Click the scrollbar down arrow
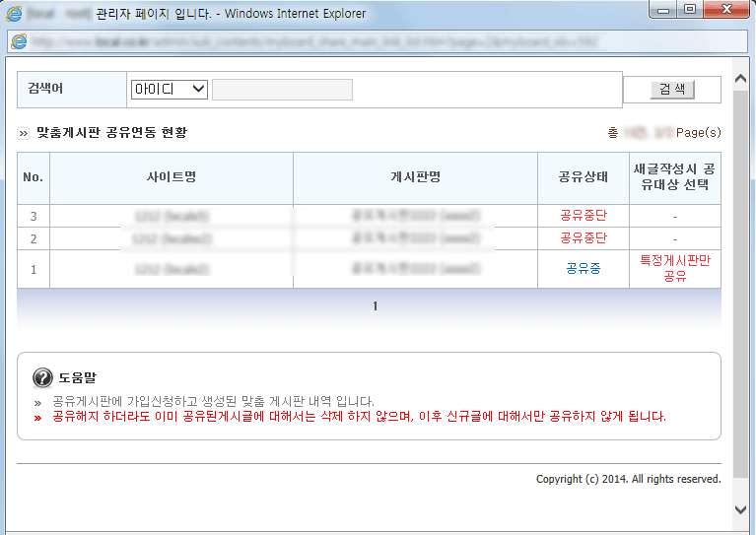The image size is (756, 535). pyautogui.click(x=740, y=509)
